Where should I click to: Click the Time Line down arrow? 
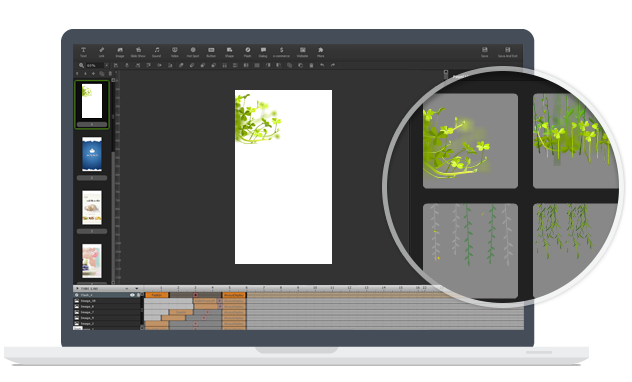(x=136, y=289)
